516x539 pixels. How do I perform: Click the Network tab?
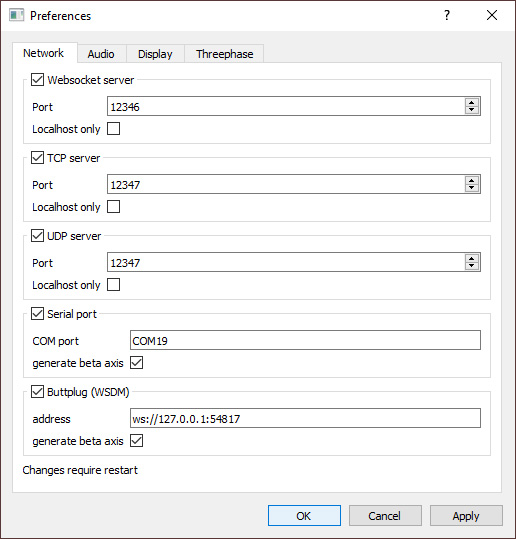[x=44, y=53]
